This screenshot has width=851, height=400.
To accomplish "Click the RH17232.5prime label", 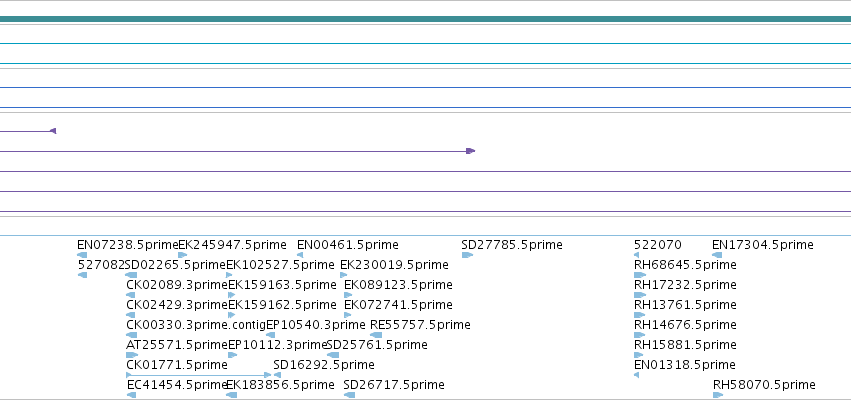I will point(685,285).
